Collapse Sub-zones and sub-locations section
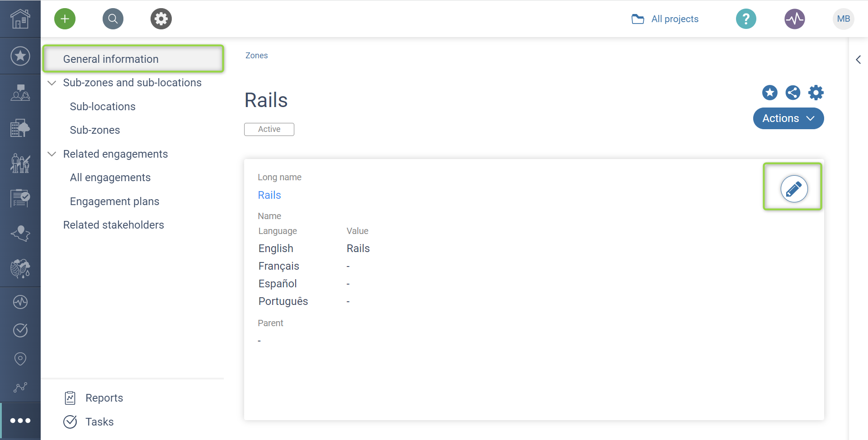 click(x=52, y=83)
